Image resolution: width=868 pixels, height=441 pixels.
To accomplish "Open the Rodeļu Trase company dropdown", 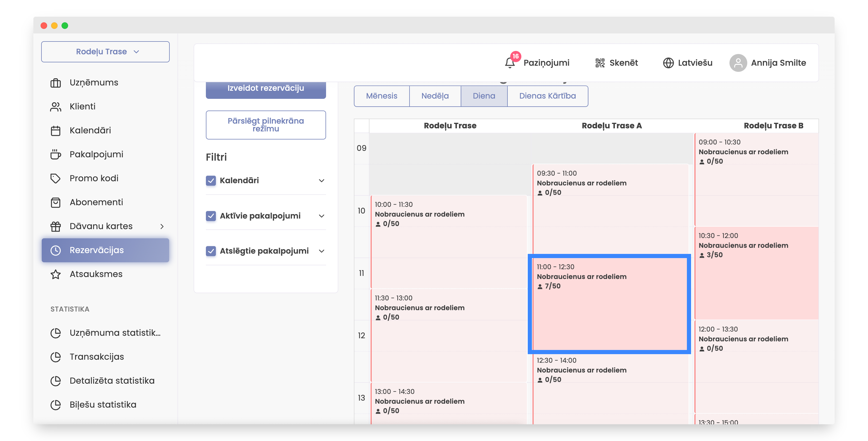I will click(105, 52).
